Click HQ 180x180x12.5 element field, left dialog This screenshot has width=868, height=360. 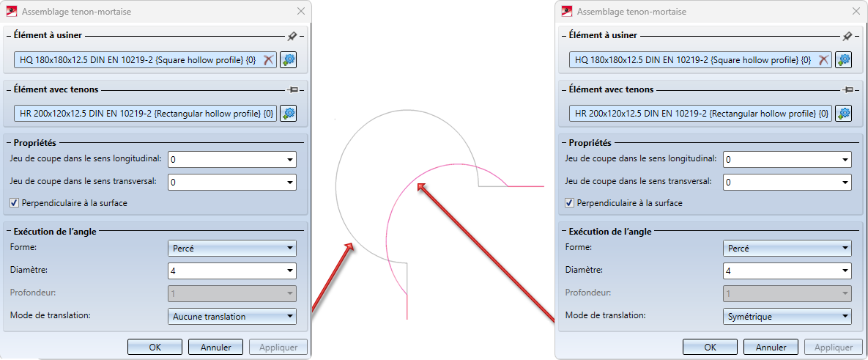[x=146, y=60]
